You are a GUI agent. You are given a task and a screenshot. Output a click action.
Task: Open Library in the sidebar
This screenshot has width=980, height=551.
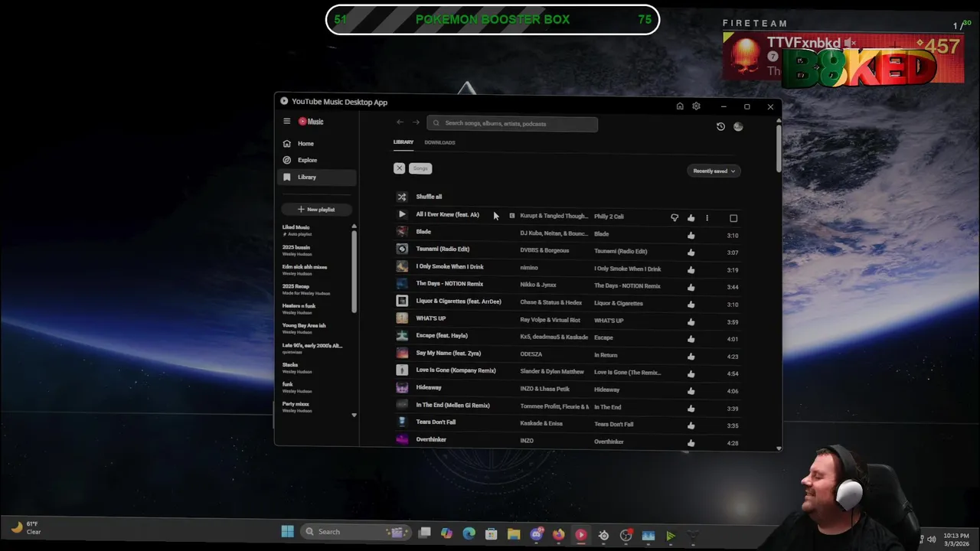click(317, 177)
